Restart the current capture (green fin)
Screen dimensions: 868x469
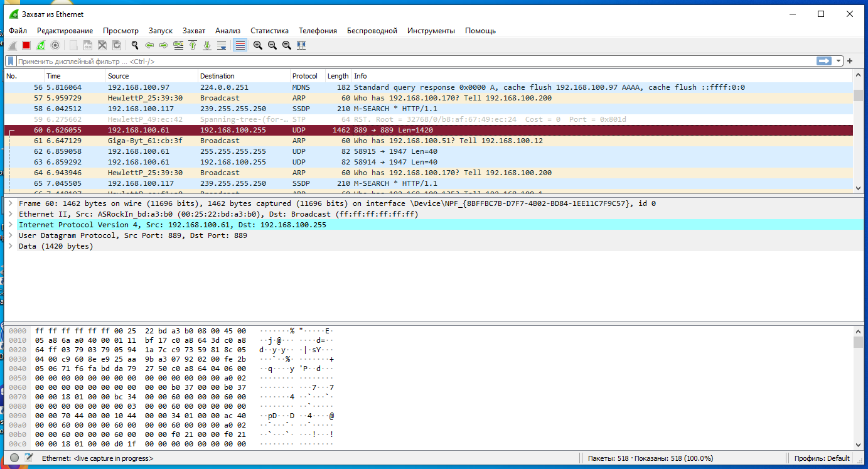click(41, 45)
